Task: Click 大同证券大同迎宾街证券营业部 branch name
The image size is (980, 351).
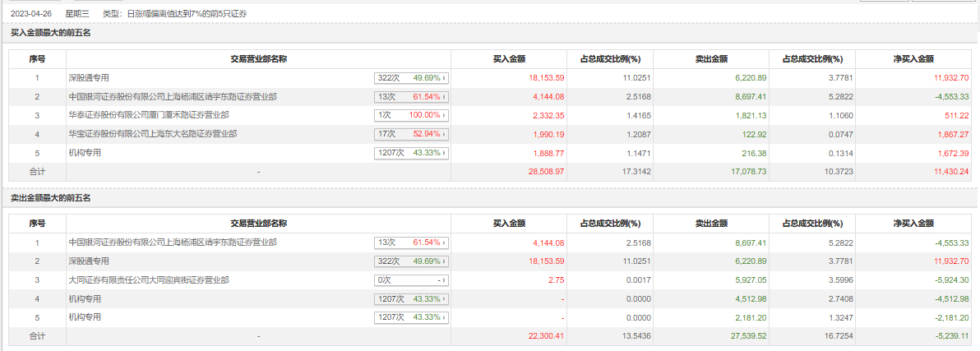Action: (149, 280)
